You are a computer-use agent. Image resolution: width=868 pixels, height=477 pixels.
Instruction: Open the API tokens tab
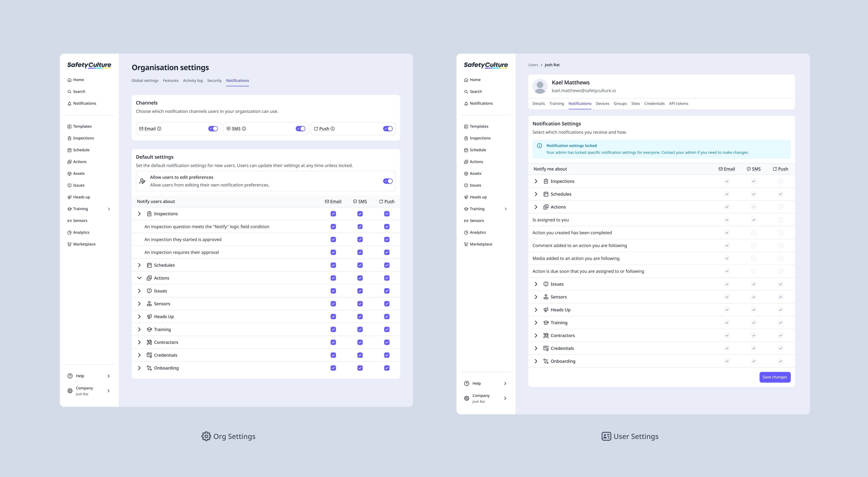pos(679,103)
